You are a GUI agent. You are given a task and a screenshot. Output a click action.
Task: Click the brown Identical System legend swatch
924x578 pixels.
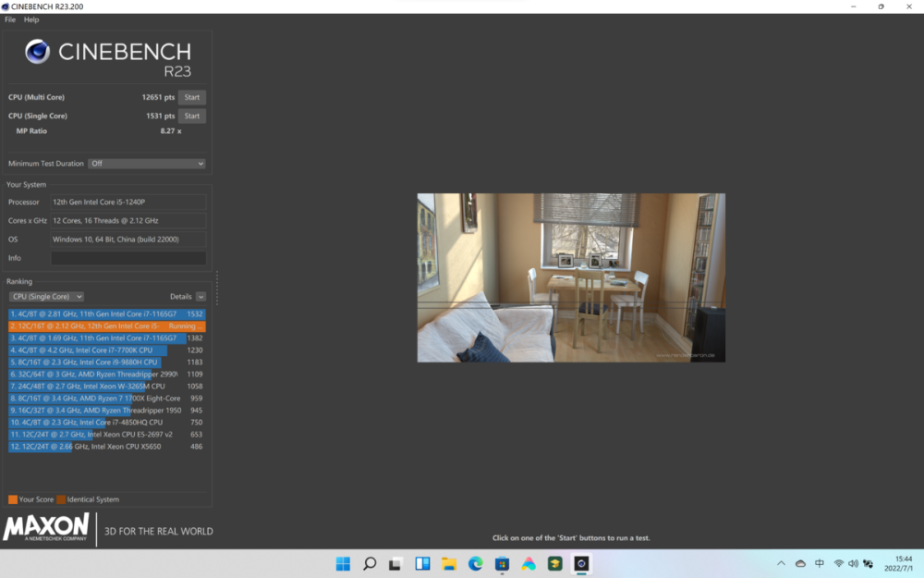tap(61, 499)
